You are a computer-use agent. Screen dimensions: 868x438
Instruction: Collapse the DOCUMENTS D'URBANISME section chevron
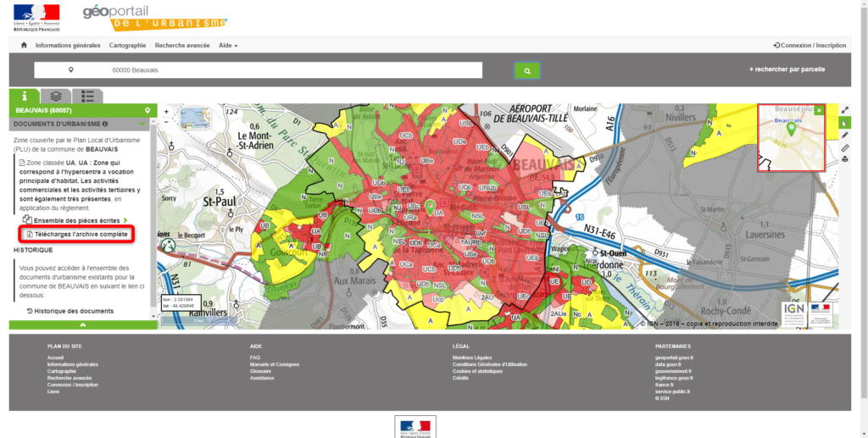[142, 125]
